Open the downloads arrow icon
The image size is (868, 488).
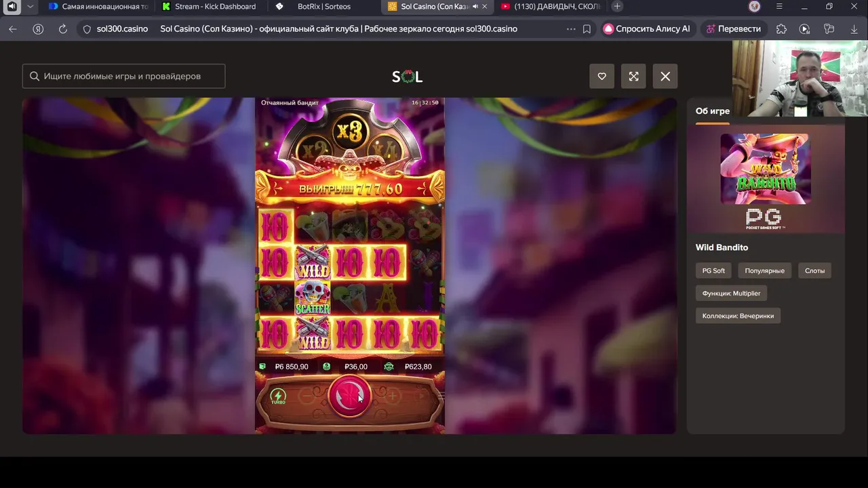(x=854, y=29)
